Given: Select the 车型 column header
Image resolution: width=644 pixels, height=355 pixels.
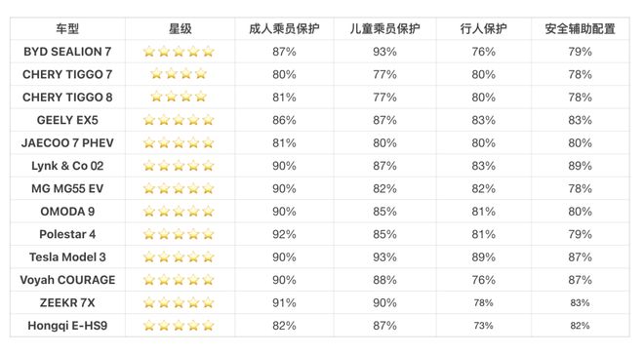Looking at the screenshot, I should pos(67,28).
